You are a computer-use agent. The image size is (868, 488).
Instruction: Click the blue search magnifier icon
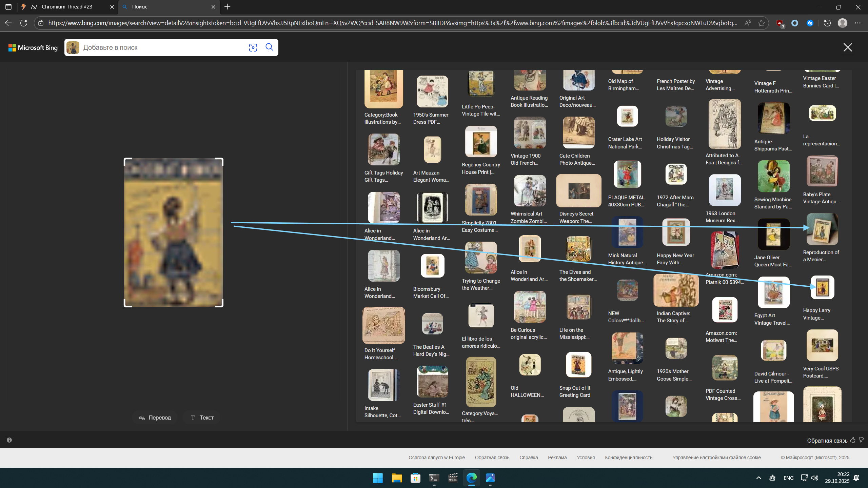[x=270, y=47]
